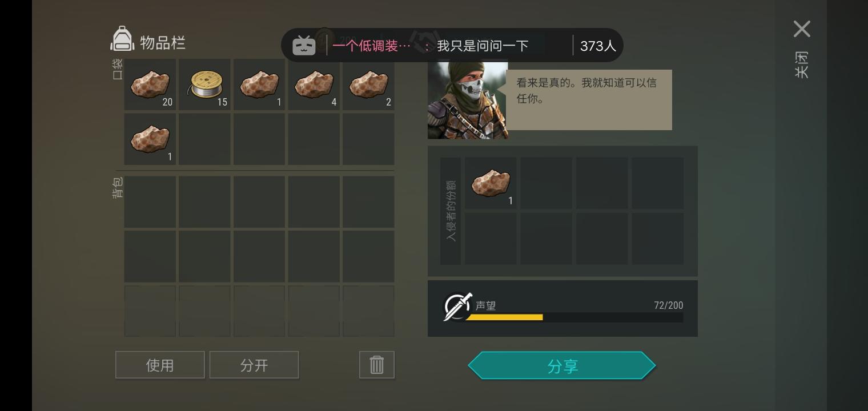
Task: Click the backpack inventory icon
Action: 122,39
